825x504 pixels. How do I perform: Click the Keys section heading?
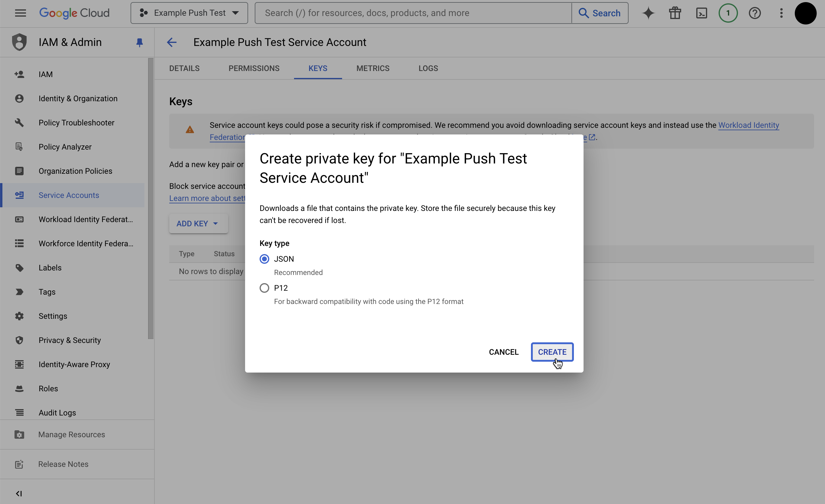coord(181,102)
